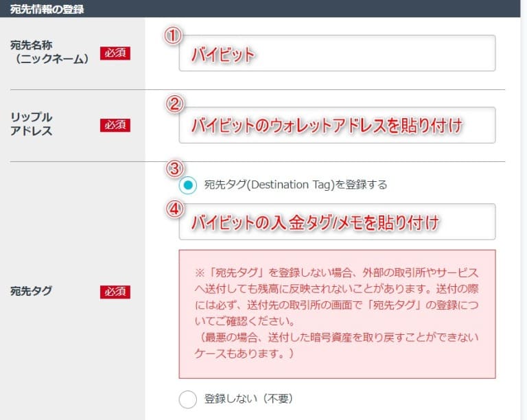Click the 必須 badge next to 宛先タグ
Screen dimensions: 527x420
coord(115,292)
